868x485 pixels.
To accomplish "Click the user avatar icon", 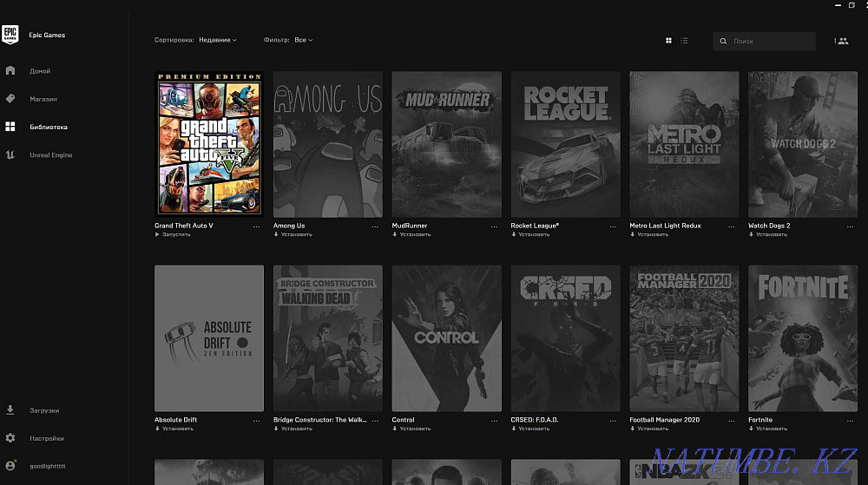I will coord(10,466).
